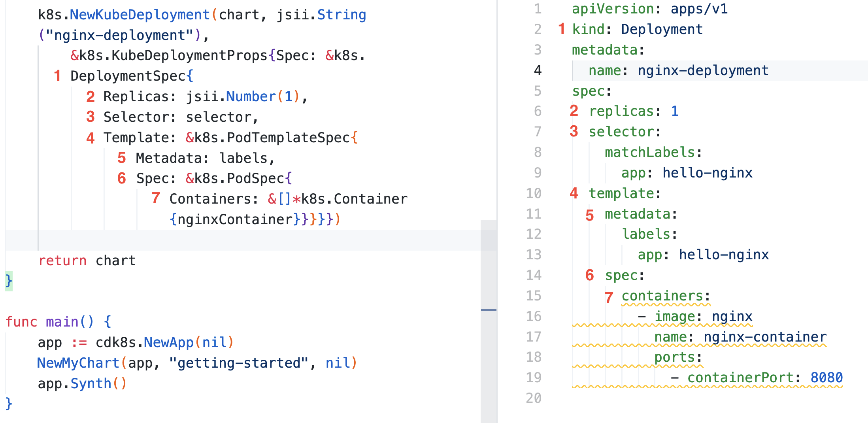This screenshot has height=423, width=868.
Task: Click the NewMyChart call in main
Action: pos(77,363)
